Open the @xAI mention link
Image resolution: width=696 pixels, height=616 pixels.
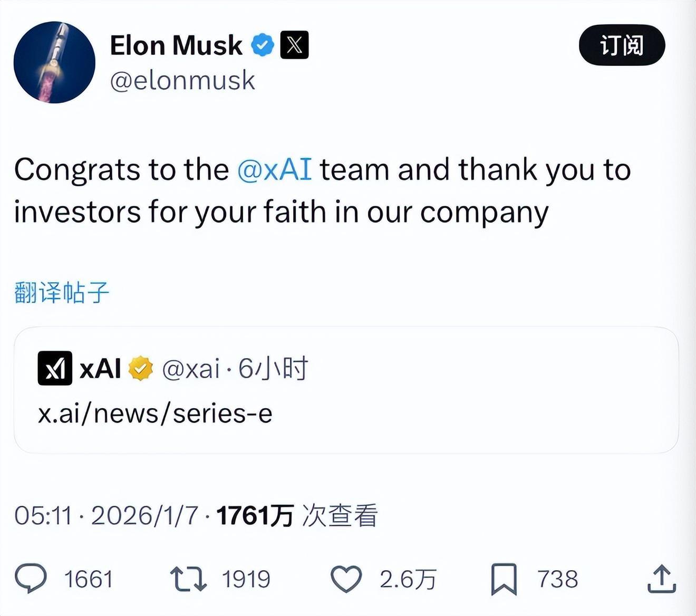point(274,170)
